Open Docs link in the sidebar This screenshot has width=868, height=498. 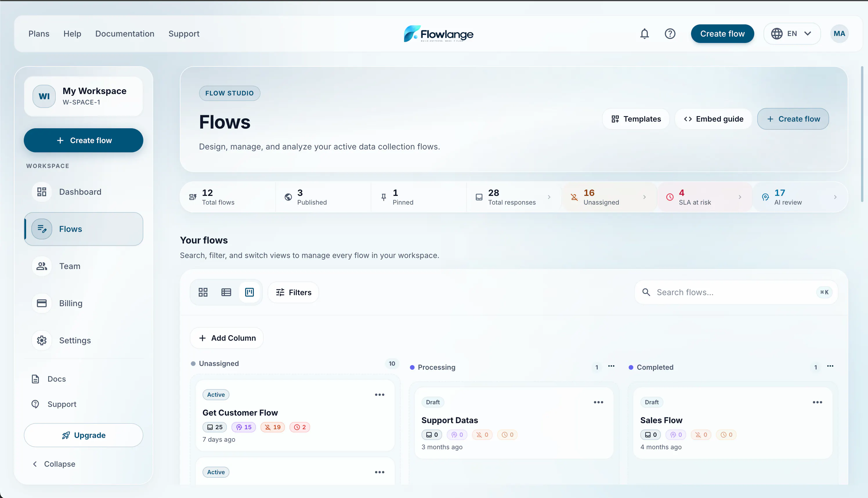click(48, 379)
